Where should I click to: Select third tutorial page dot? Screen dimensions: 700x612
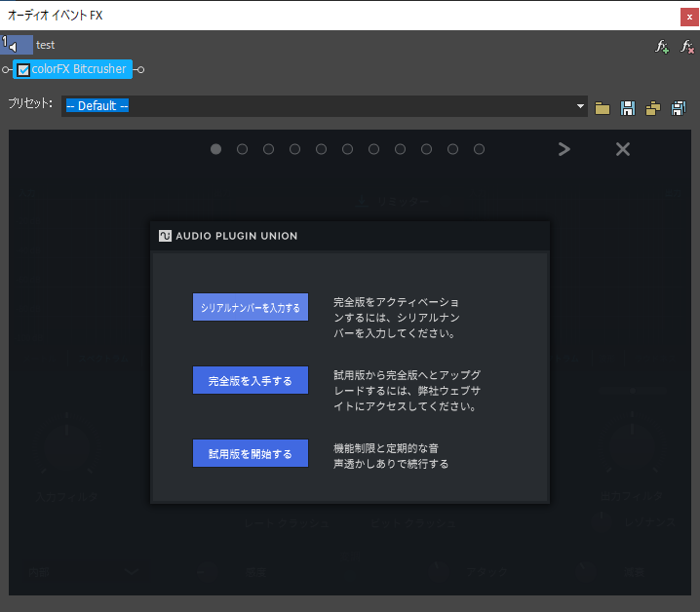[268, 149]
